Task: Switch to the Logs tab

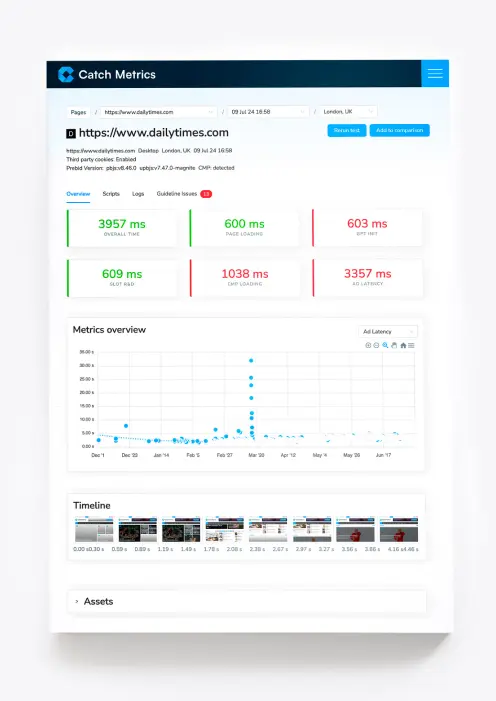Action: tap(138, 194)
